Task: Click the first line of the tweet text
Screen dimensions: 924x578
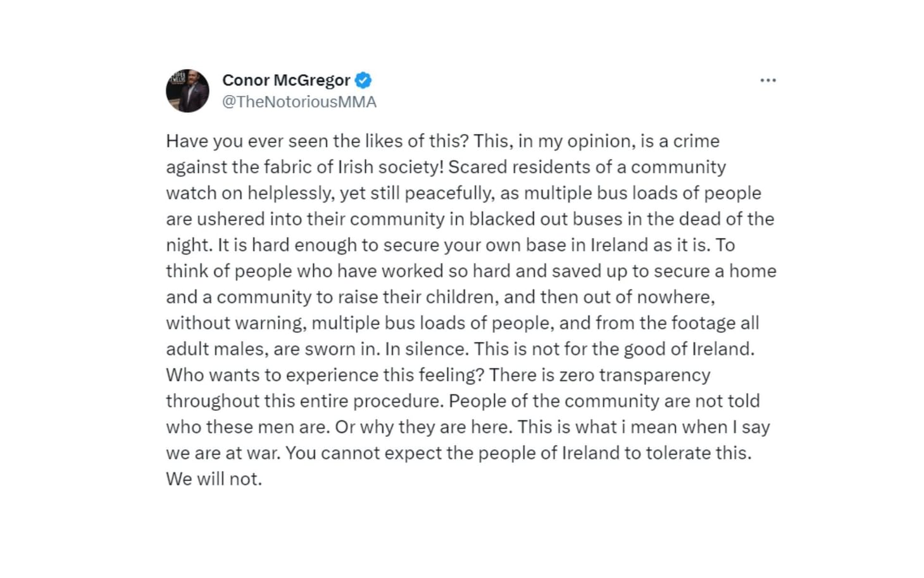Action: click(442, 141)
